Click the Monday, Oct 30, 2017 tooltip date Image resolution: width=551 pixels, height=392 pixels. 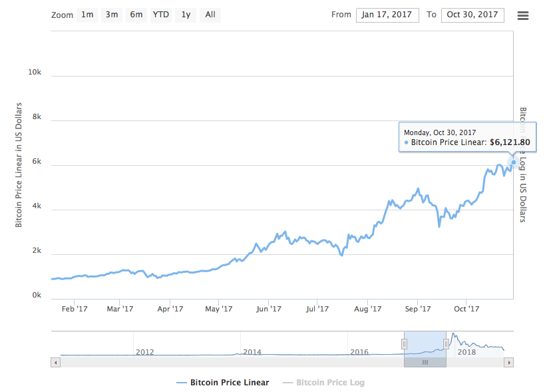440,132
